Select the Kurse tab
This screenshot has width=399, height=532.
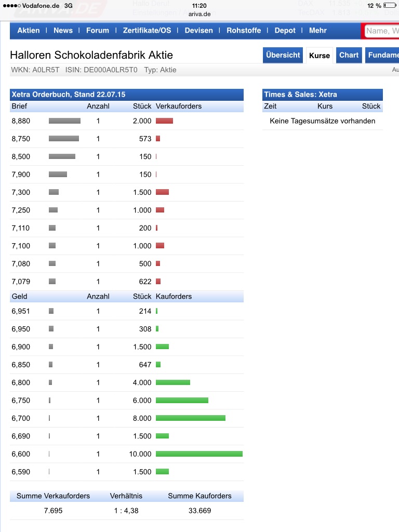click(x=320, y=56)
